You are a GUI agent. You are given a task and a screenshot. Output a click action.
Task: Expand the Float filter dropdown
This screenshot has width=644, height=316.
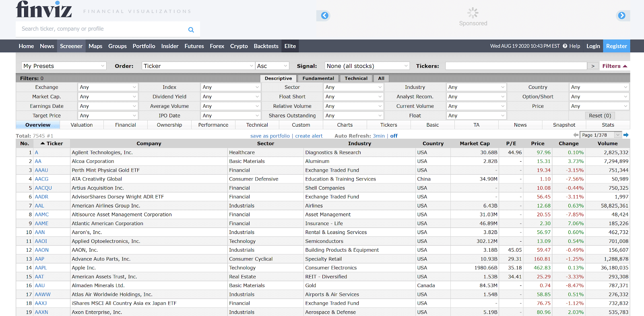click(x=476, y=116)
